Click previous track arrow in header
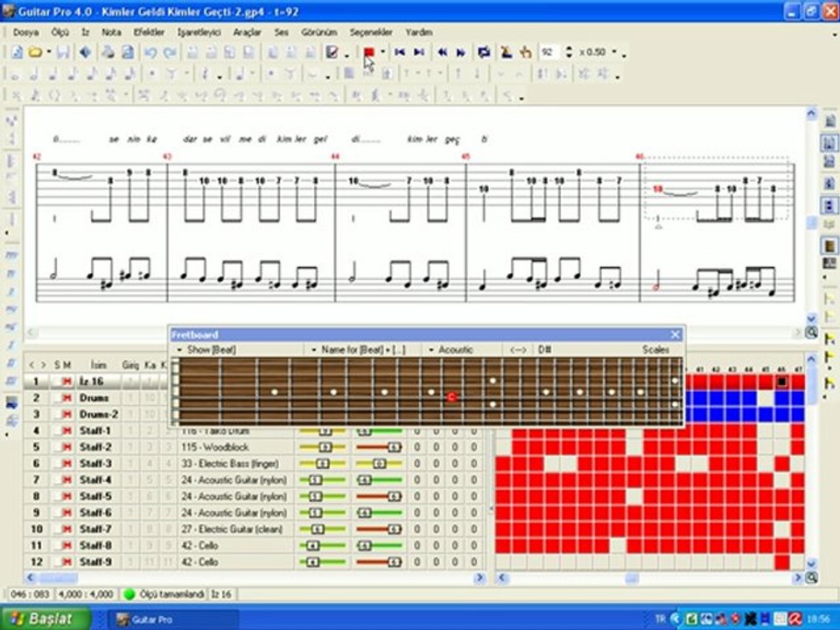Viewport: 840px width, 630px height. point(31,365)
